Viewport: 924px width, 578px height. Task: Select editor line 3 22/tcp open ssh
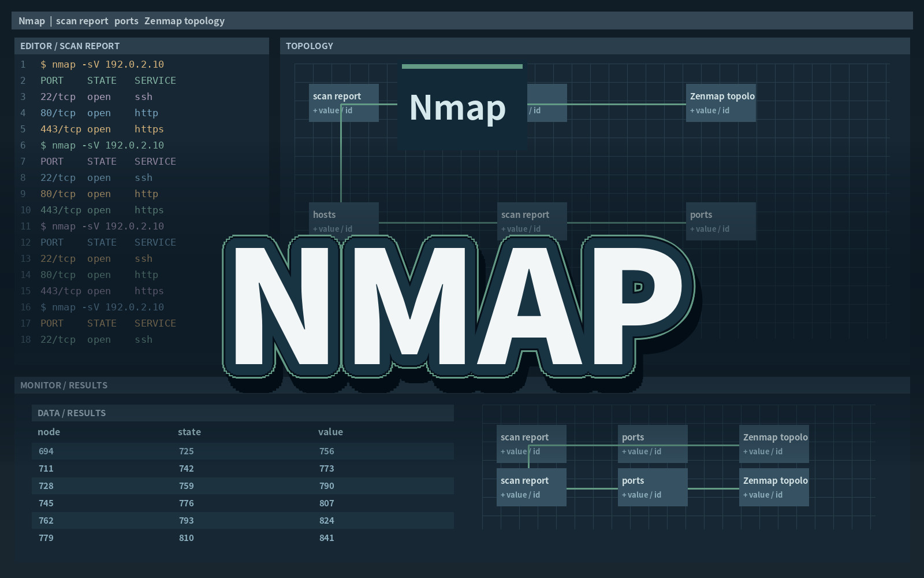[x=96, y=97]
